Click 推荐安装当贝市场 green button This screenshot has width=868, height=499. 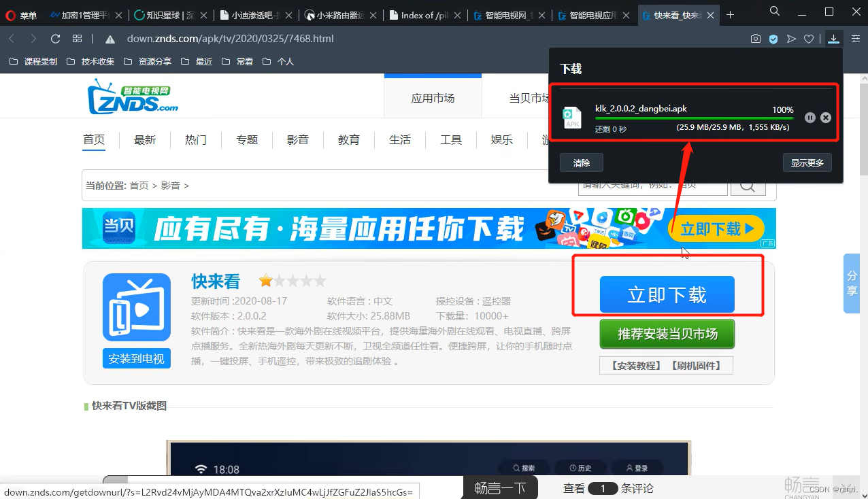[667, 334]
